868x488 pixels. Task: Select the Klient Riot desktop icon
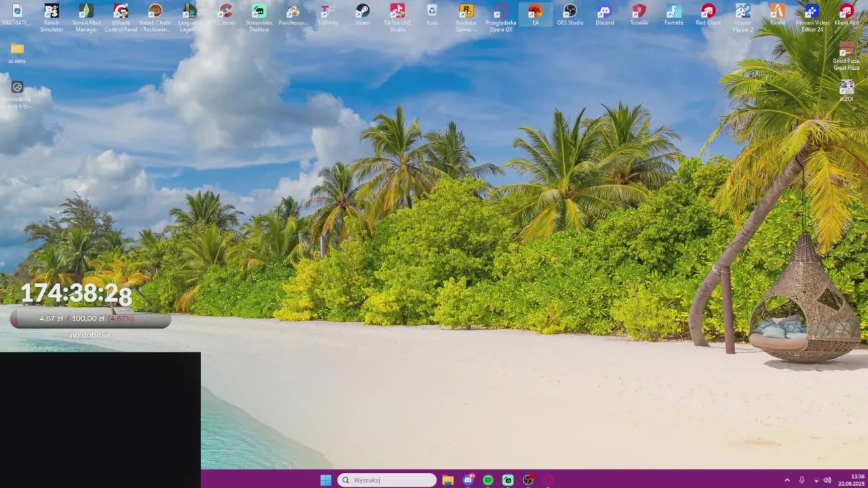coord(847,15)
